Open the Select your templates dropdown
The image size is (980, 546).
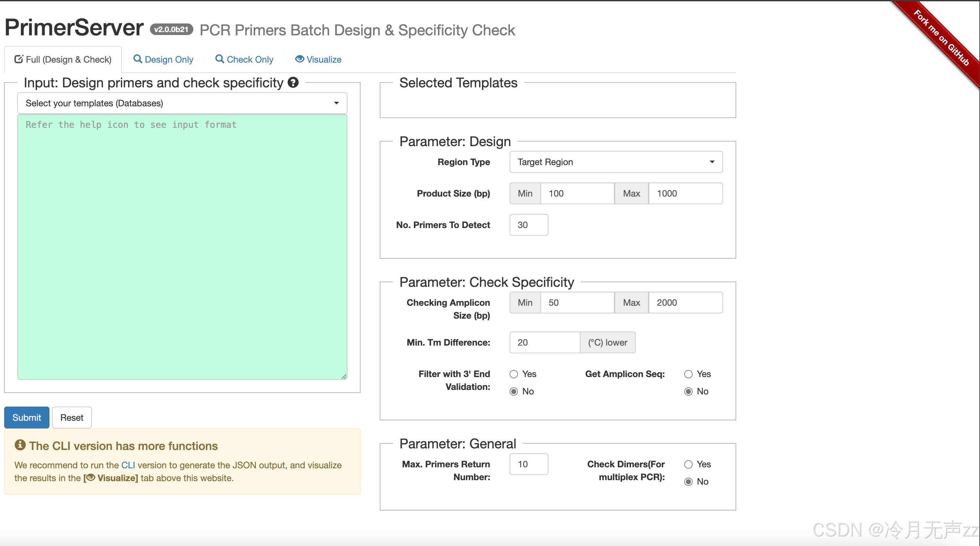[x=182, y=103]
